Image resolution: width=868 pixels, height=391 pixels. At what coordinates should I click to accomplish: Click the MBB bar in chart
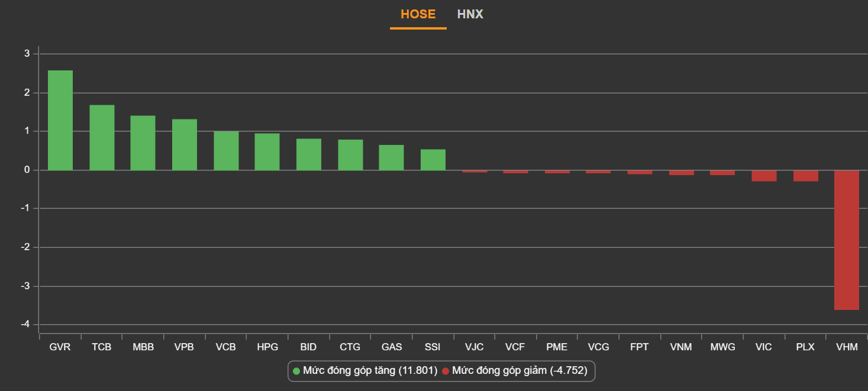coord(143,143)
